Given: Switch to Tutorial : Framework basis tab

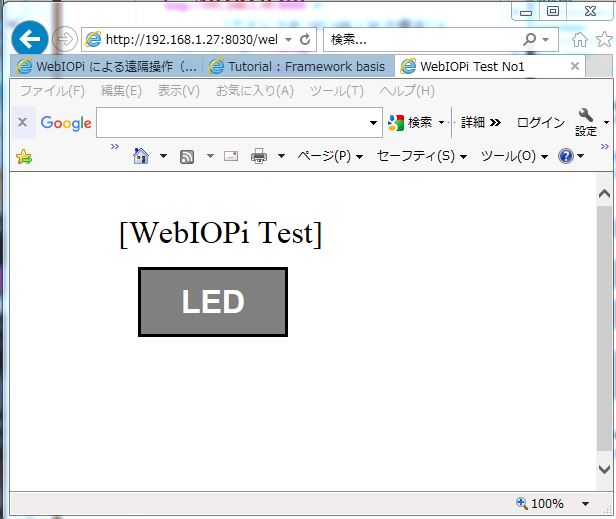Looking at the screenshot, I should 298,67.
